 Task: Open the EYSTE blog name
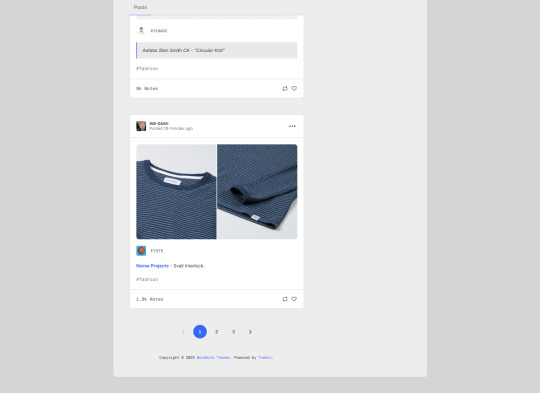(157, 251)
